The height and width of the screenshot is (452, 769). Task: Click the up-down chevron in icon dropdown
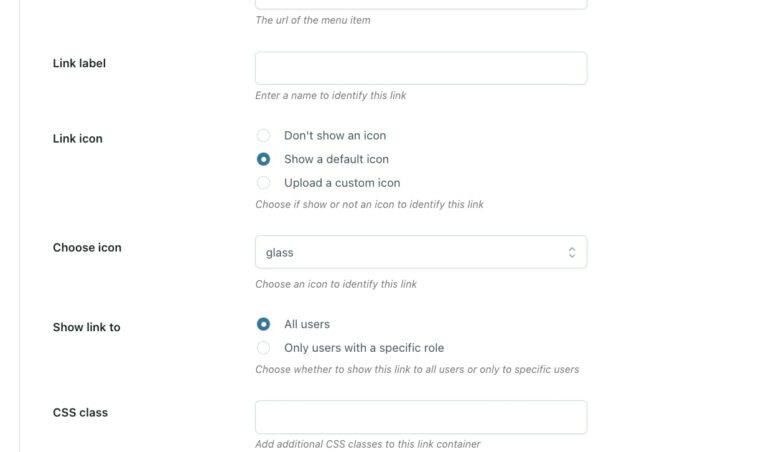click(x=572, y=252)
